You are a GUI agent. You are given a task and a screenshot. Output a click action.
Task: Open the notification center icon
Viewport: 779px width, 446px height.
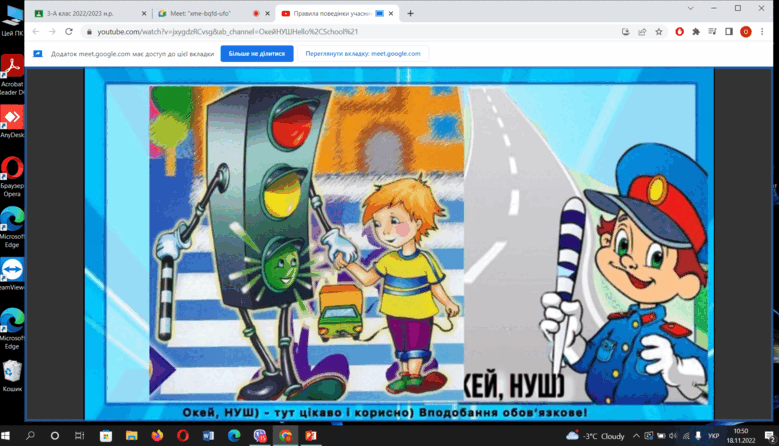[x=770, y=436]
